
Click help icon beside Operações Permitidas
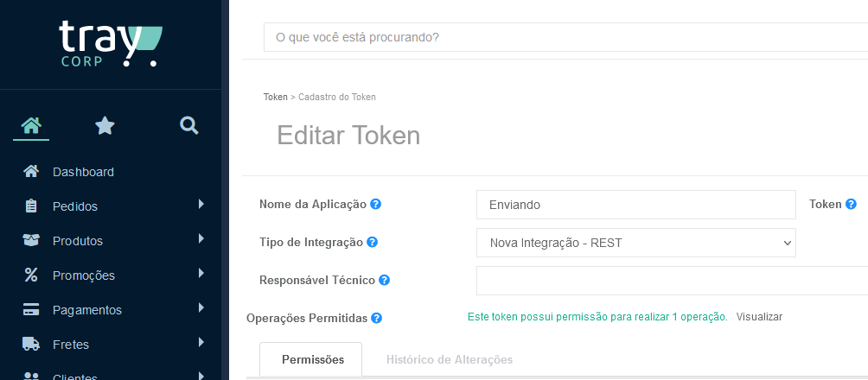click(376, 318)
